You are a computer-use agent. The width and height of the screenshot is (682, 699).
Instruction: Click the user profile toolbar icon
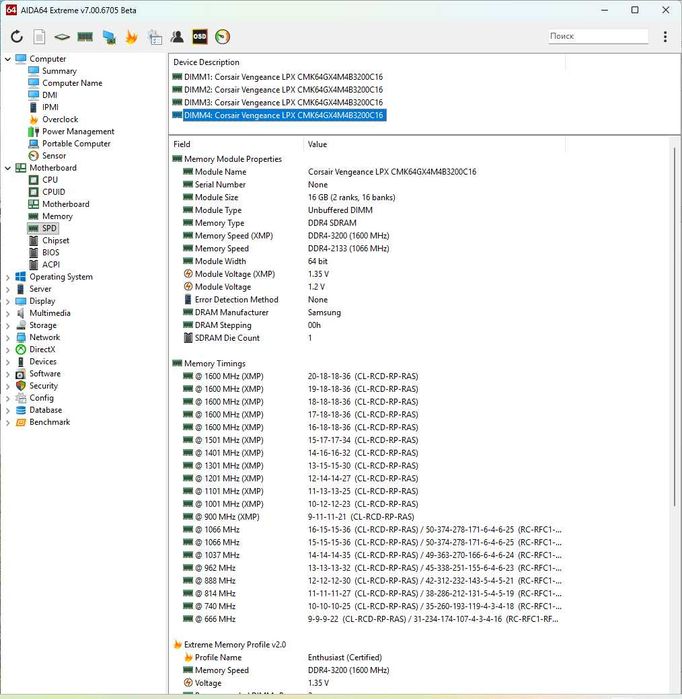177,37
